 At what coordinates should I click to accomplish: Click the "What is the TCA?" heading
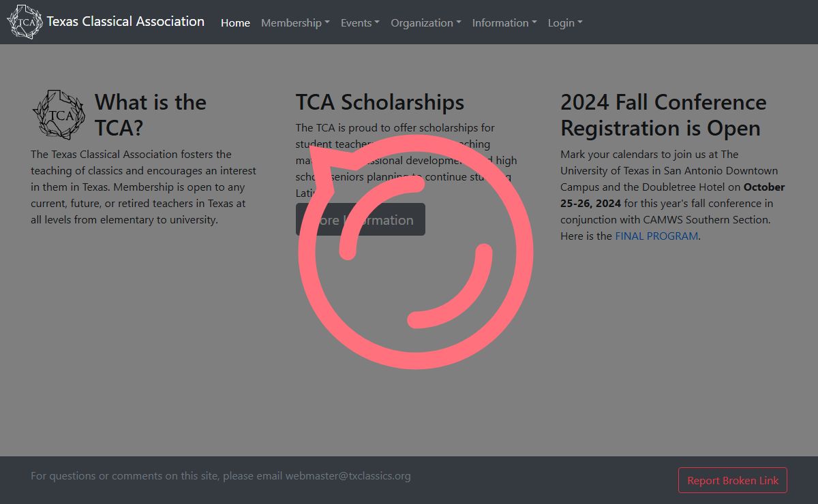coord(151,115)
